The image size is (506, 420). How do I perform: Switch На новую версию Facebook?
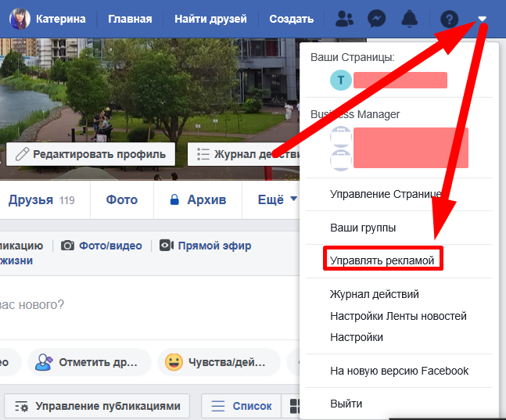point(399,371)
